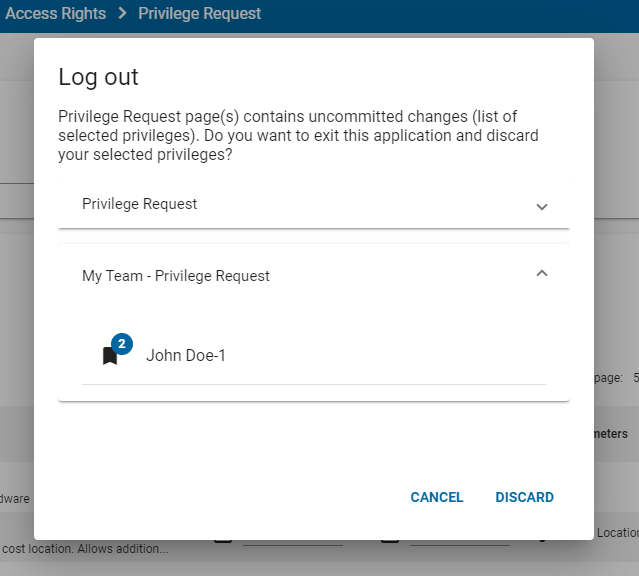Expand Privilege Request panel with down chevron
This screenshot has height=576, width=639.
click(x=542, y=206)
